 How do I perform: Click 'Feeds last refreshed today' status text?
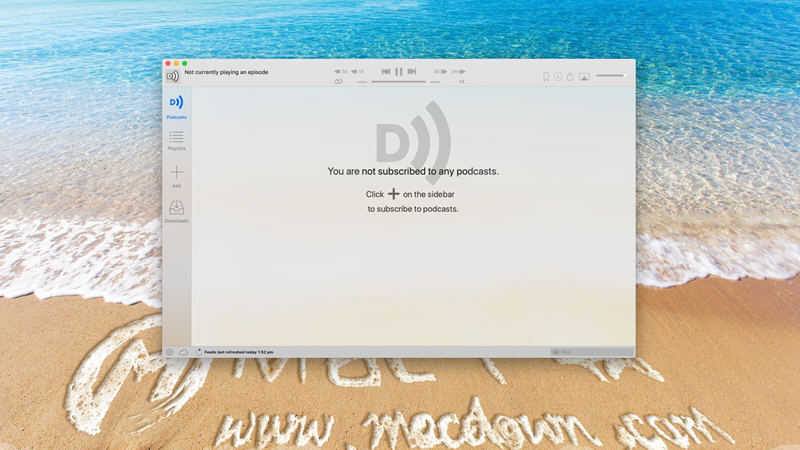coord(239,352)
